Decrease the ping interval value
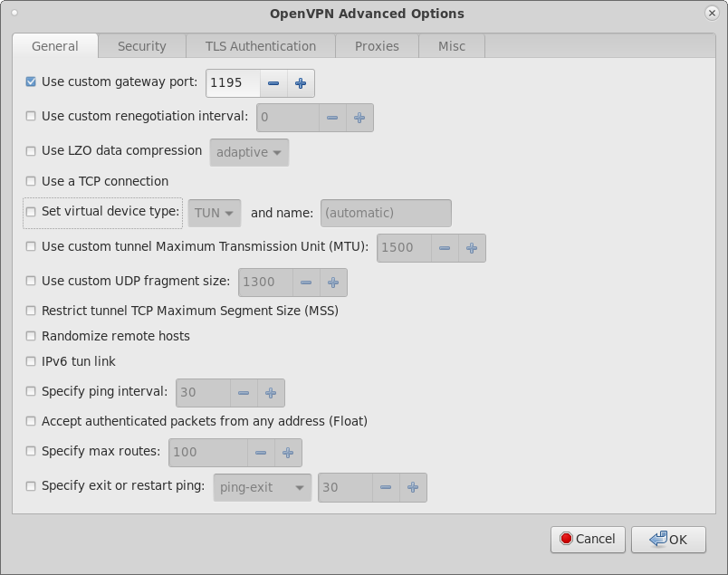Screen dimensions: 728x575 [x=244, y=393]
